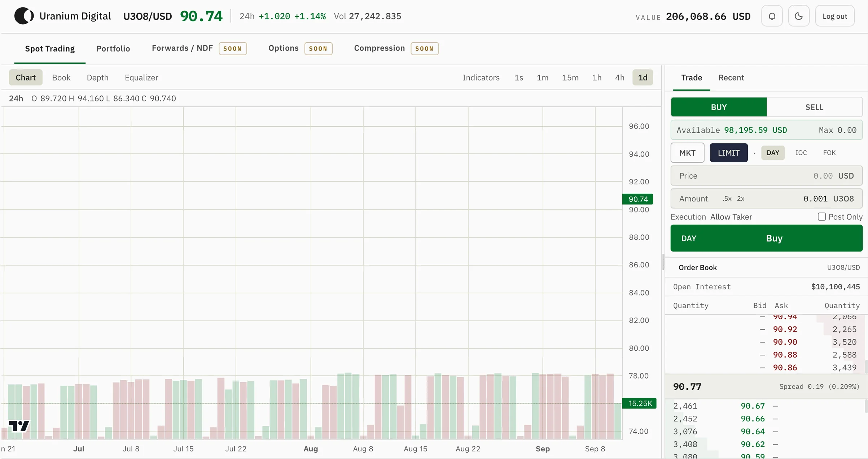This screenshot has height=459, width=868.
Task: Choose MKT order type
Action: 687,153
